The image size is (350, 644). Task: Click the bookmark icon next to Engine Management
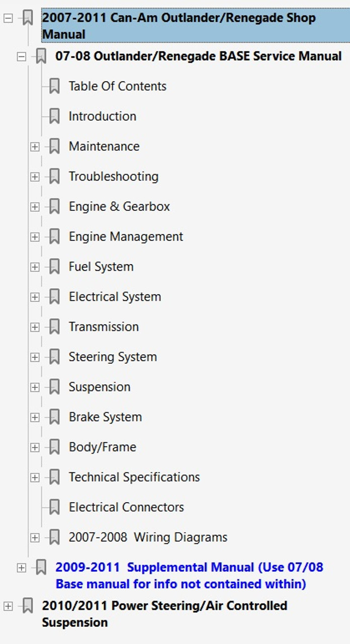54,236
